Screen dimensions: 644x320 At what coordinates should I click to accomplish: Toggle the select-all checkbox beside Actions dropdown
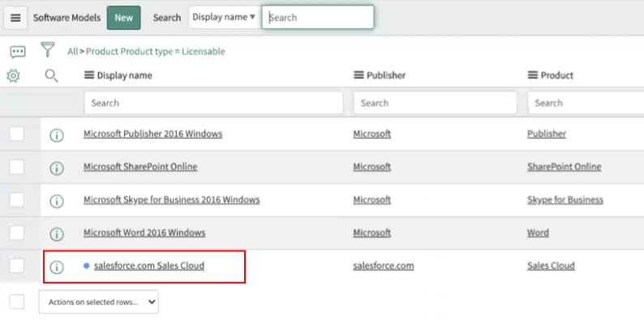tap(17, 301)
